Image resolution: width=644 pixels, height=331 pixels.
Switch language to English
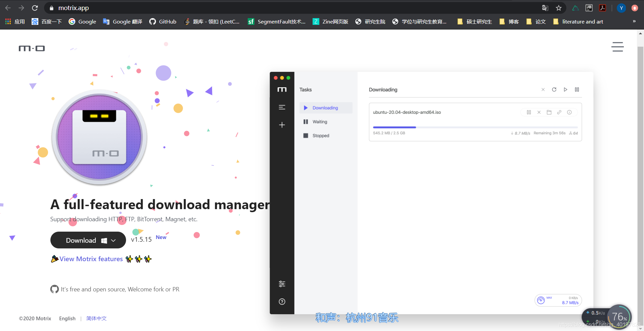click(67, 319)
